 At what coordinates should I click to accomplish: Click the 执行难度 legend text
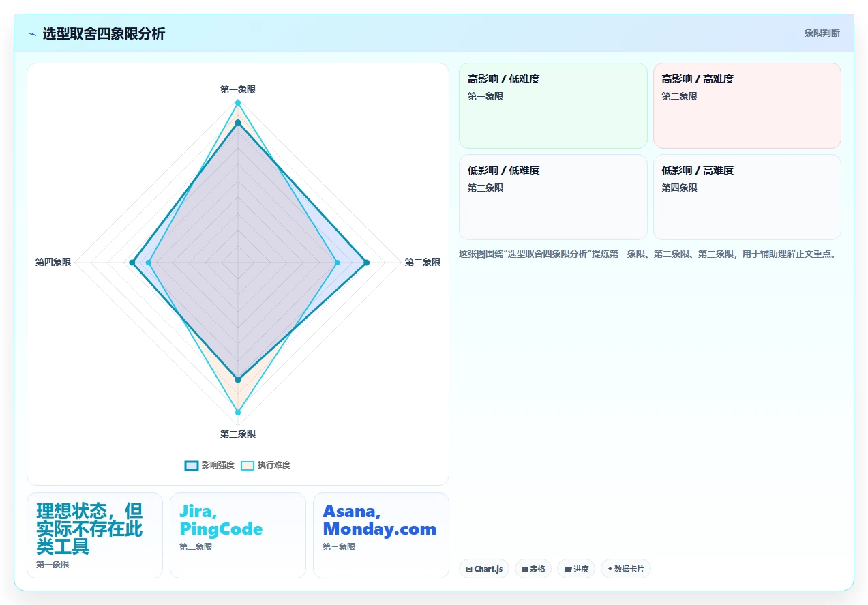tap(274, 465)
